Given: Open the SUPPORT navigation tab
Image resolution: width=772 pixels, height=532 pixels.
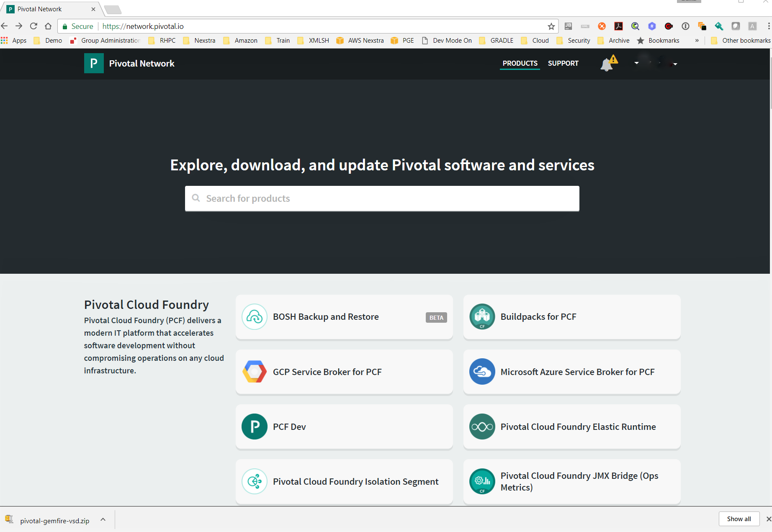Looking at the screenshot, I should (563, 63).
